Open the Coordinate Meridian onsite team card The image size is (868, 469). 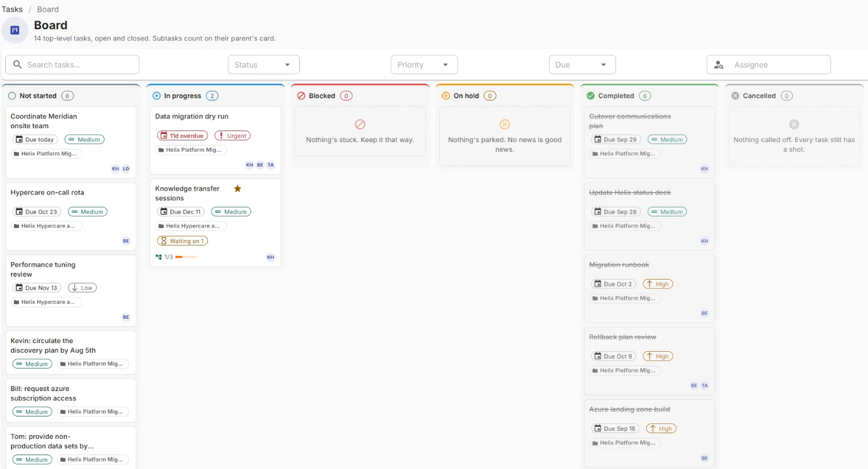tap(71, 142)
